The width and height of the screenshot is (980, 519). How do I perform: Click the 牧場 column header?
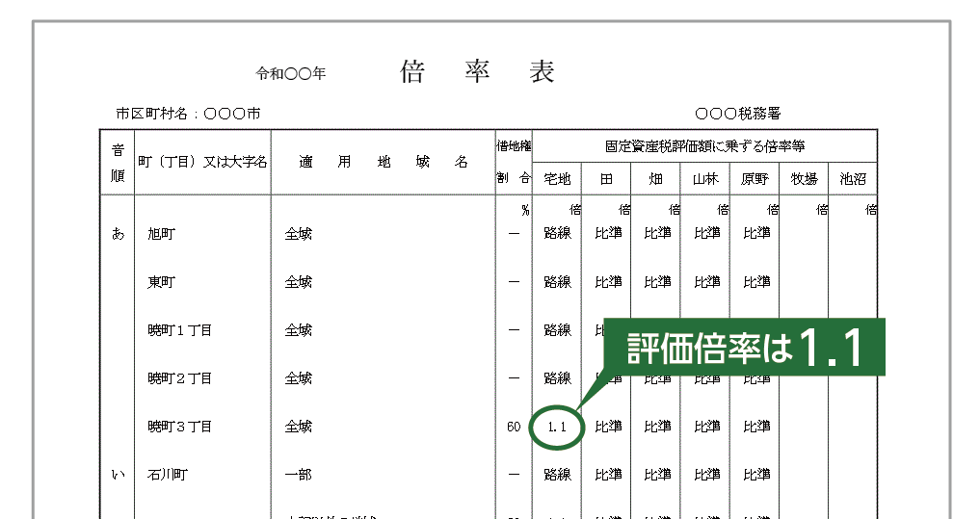click(x=804, y=179)
